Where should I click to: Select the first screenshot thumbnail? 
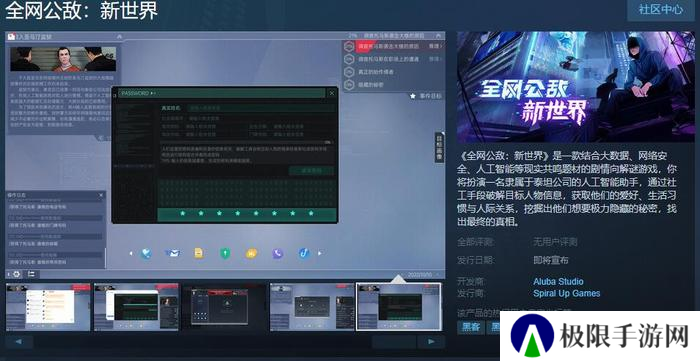pyautogui.click(x=48, y=307)
